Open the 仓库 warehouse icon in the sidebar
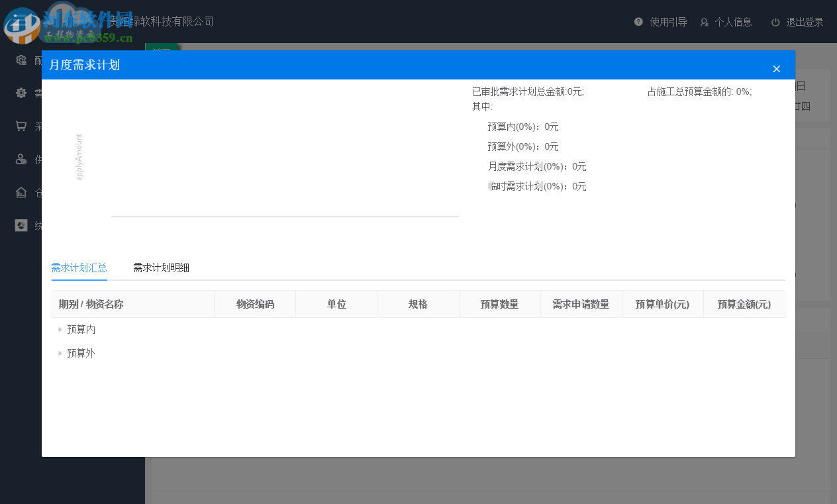Screen dimensions: 837x504 (20, 192)
